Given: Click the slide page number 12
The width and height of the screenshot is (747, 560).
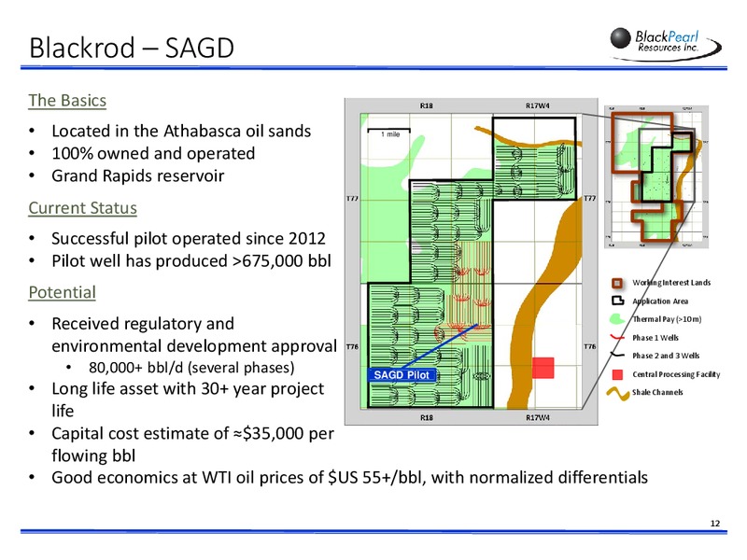Looking at the screenshot, I should (715, 524).
